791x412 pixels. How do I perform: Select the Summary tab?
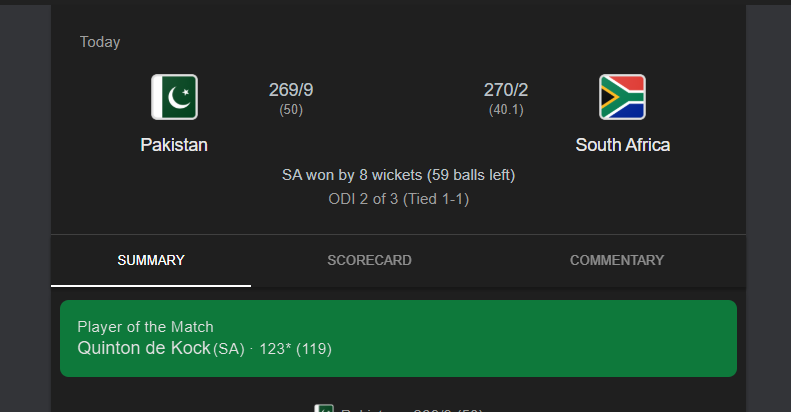point(151,260)
